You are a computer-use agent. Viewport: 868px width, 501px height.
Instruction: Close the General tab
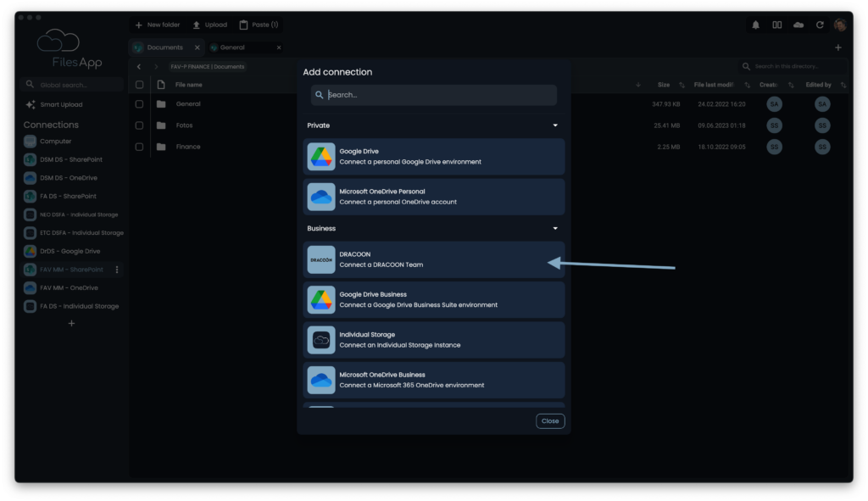[x=279, y=47]
